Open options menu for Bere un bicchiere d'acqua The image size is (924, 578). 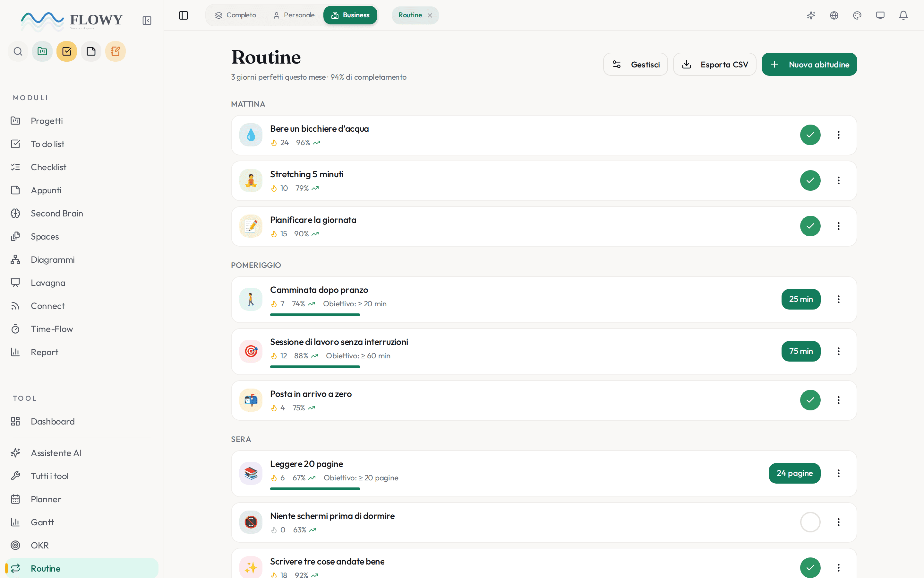[x=838, y=135]
